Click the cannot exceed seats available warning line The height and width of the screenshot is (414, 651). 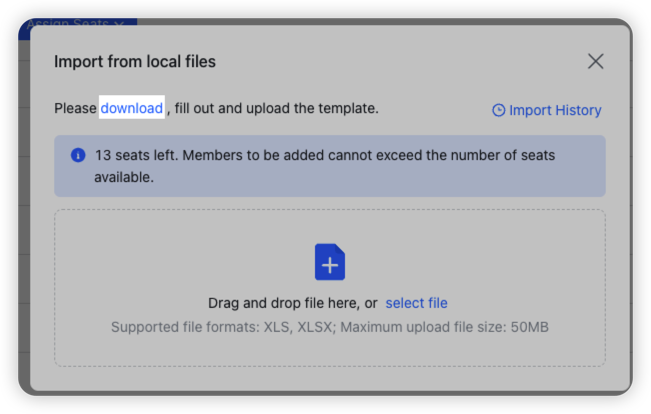pos(124,177)
